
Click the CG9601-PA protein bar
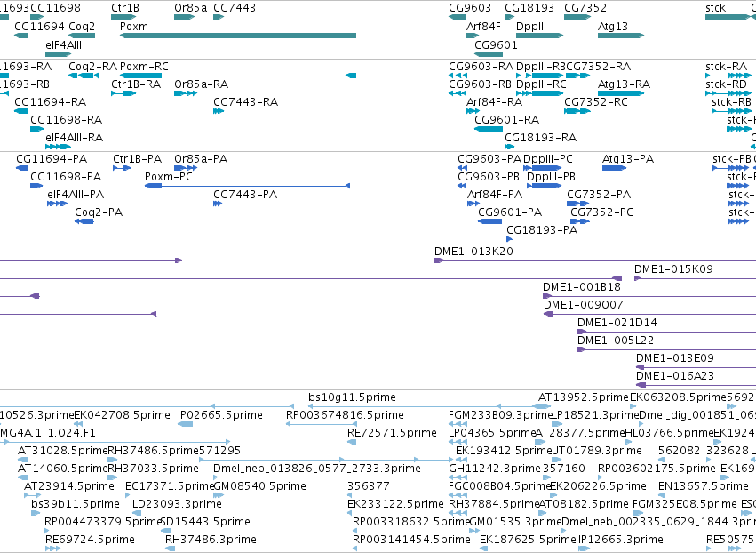pyautogui.click(x=489, y=221)
